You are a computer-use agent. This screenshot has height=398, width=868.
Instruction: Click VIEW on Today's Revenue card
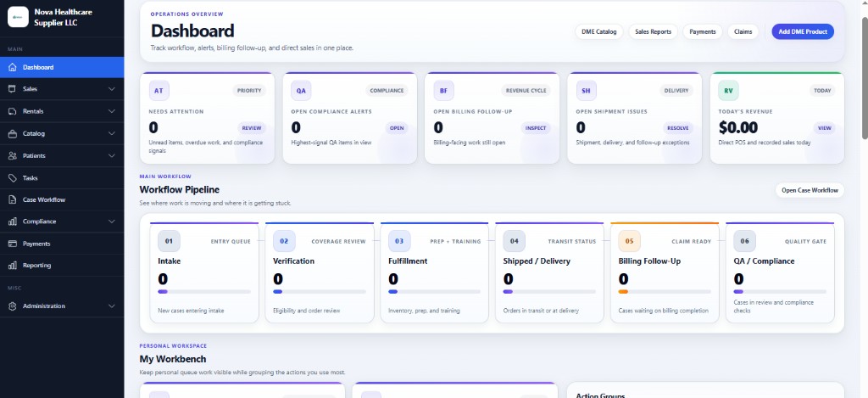click(x=824, y=128)
